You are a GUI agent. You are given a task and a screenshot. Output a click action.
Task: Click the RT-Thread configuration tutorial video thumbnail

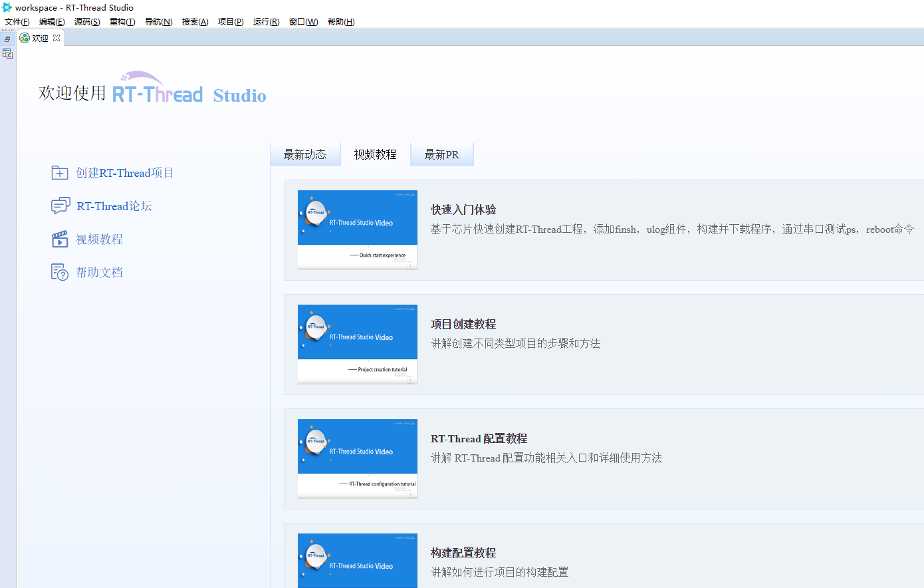tap(357, 459)
